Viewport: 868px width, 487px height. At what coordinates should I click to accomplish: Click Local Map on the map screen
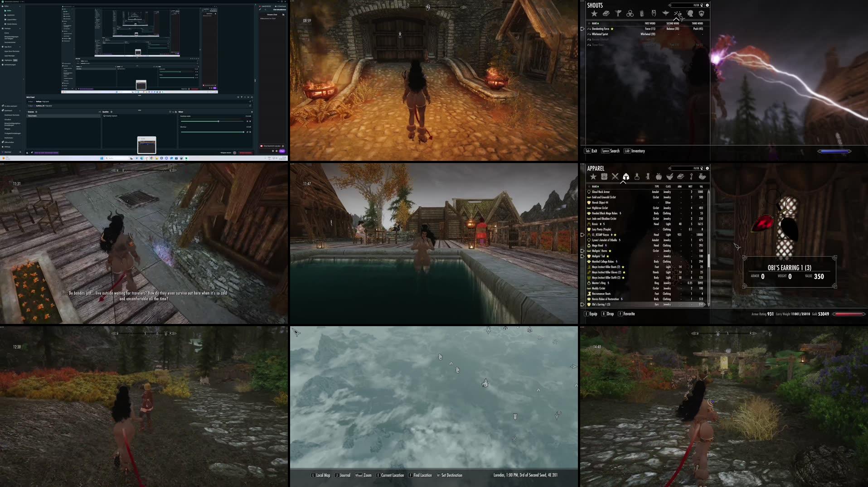tap(320, 475)
